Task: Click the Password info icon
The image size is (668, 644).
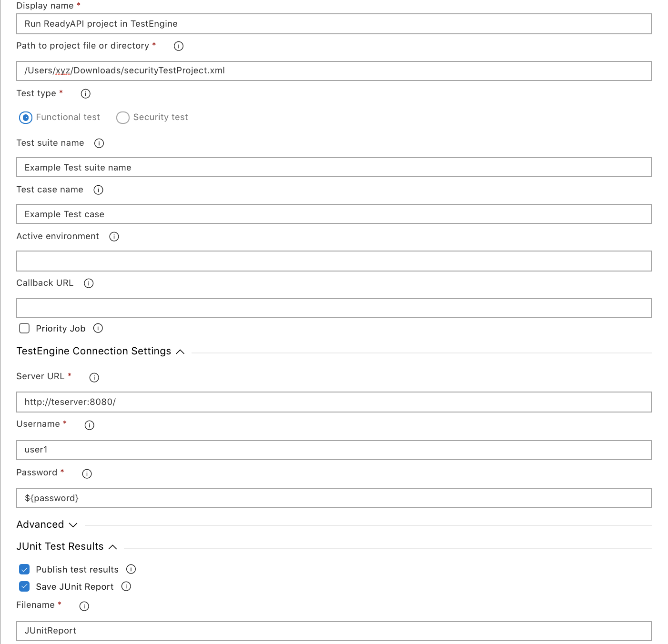Action: coord(87,474)
